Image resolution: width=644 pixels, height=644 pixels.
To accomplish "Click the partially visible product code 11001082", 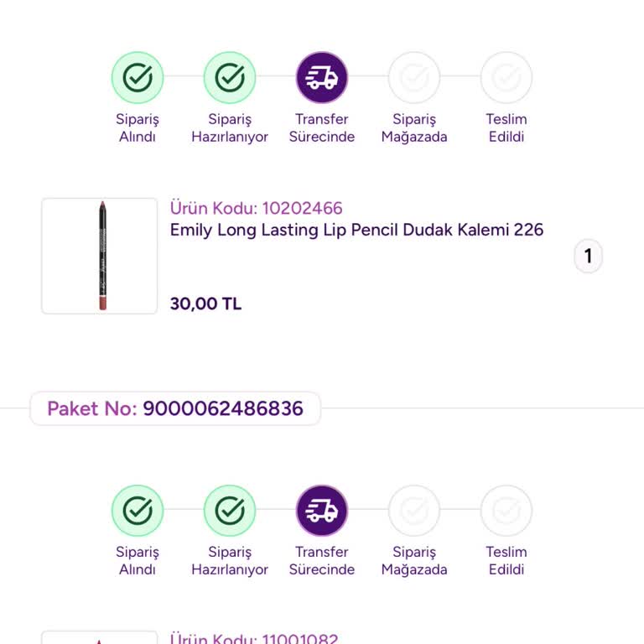I will tap(254, 639).
